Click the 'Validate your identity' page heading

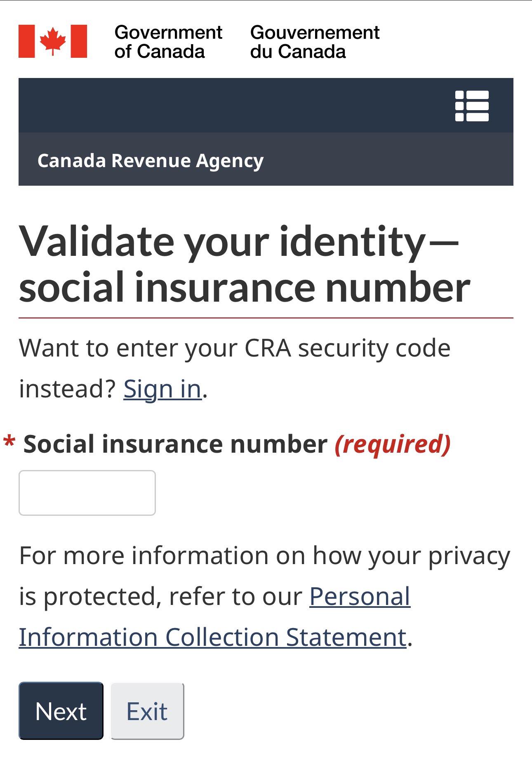[x=245, y=264]
